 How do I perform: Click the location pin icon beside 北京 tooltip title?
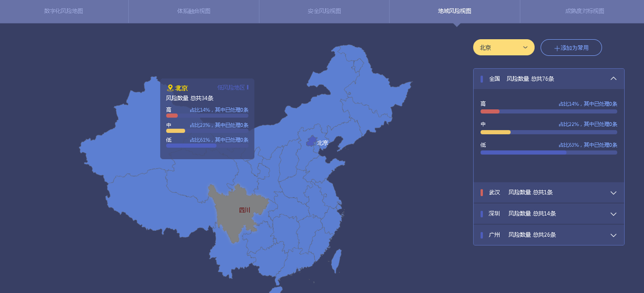pos(170,88)
